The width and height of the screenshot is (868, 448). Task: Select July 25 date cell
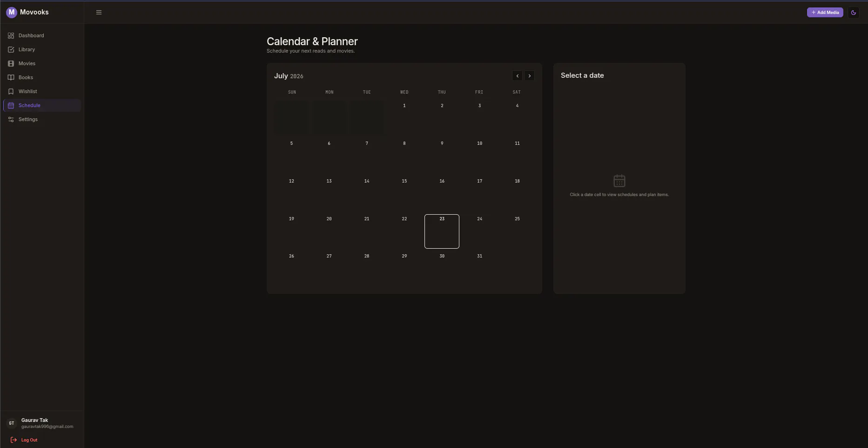[x=517, y=231]
